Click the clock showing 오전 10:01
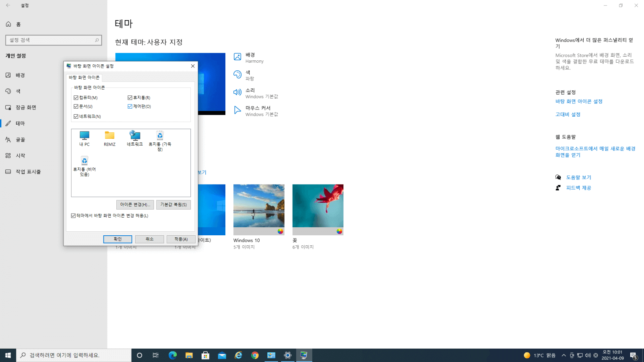The image size is (644, 362). (613, 355)
